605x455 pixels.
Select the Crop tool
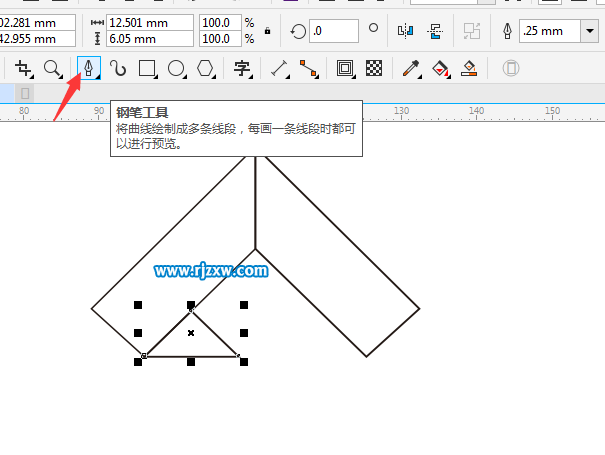[23, 68]
